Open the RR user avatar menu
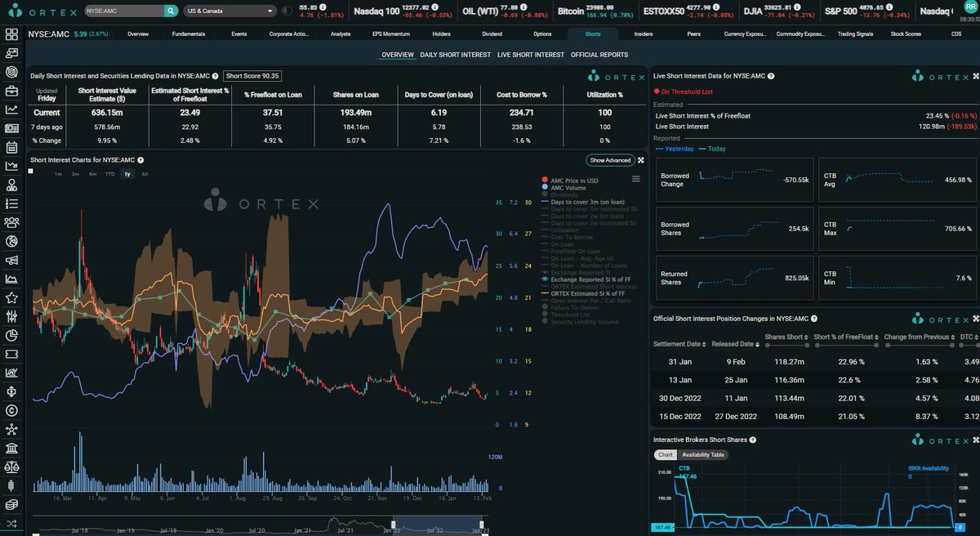The image size is (980, 536). (x=969, y=7)
